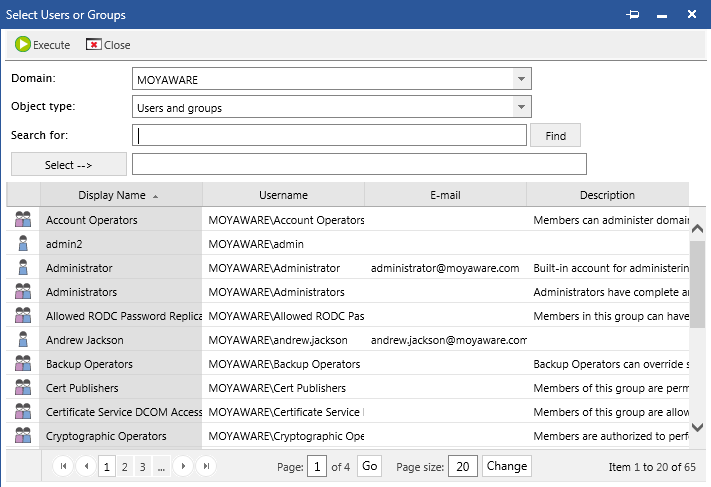Viewport: 711px width, 487px height.
Task: Click the group icon beside Cert Publishers
Action: pos(23,388)
